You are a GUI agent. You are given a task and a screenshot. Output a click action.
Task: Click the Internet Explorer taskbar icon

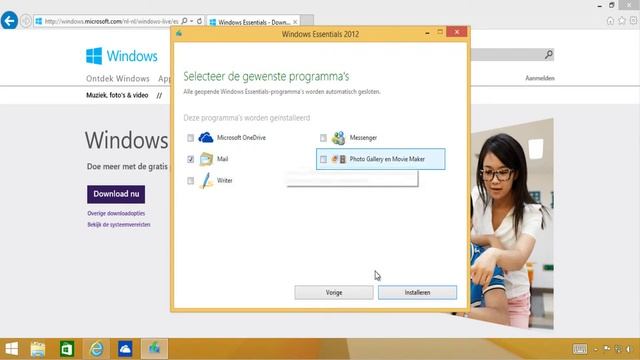[96, 349]
